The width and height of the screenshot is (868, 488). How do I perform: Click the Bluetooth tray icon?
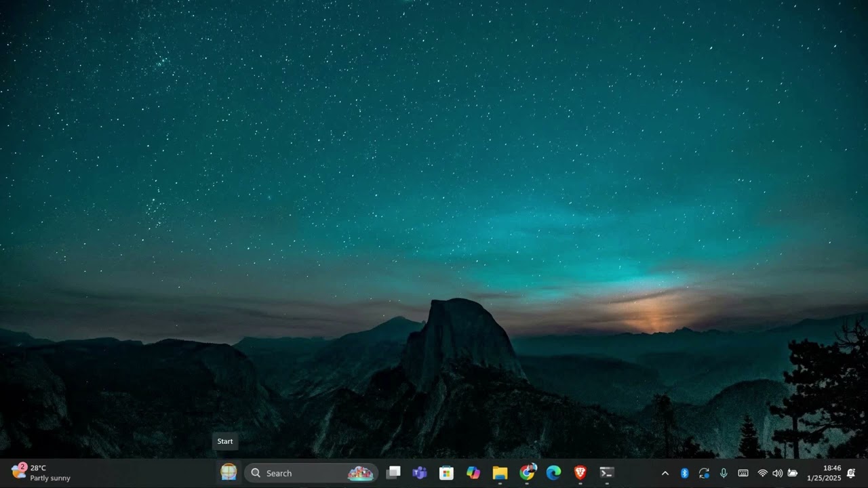coord(685,473)
